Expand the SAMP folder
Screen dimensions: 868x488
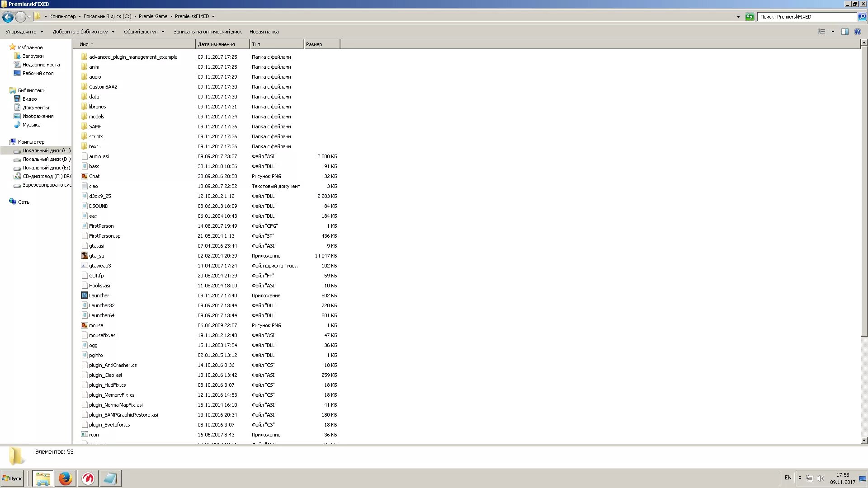click(95, 126)
